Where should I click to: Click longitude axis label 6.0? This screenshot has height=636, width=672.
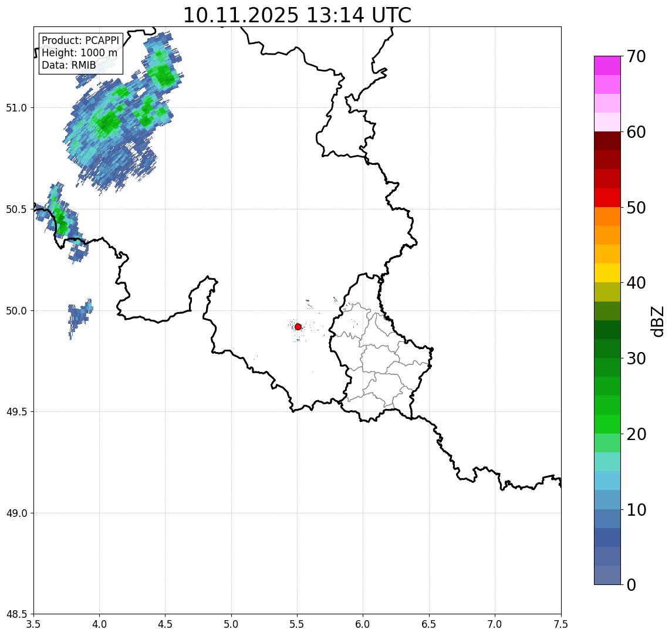click(363, 624)
